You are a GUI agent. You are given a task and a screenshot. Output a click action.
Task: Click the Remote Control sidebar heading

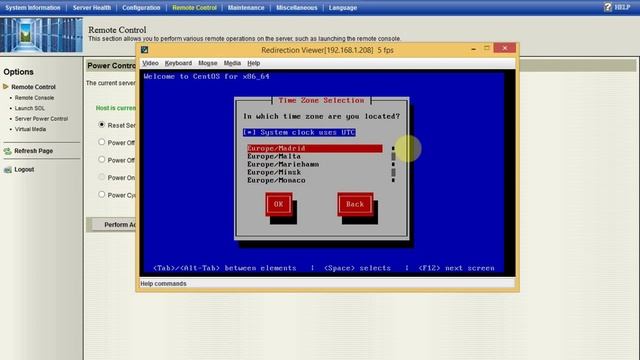(x=33, y=87)
